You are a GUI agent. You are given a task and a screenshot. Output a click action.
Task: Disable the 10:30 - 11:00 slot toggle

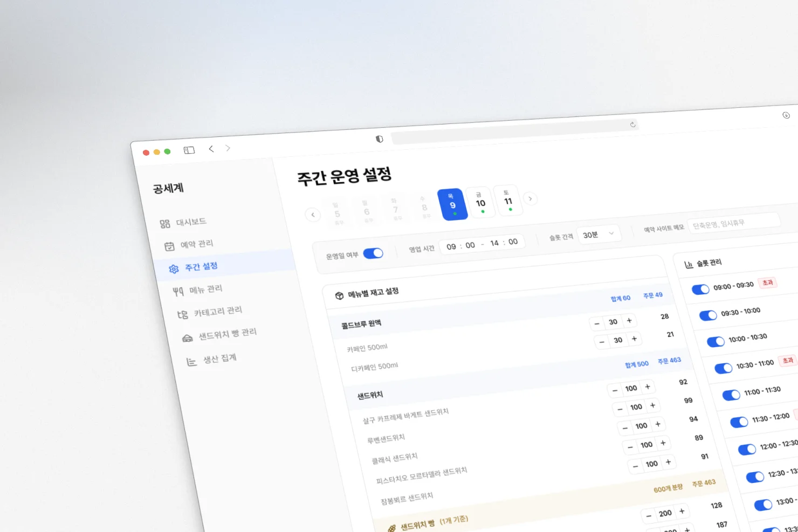723,368
